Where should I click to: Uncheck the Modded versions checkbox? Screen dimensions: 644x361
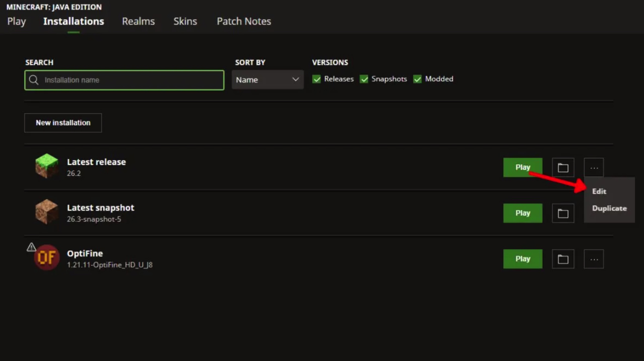(417, 79)
